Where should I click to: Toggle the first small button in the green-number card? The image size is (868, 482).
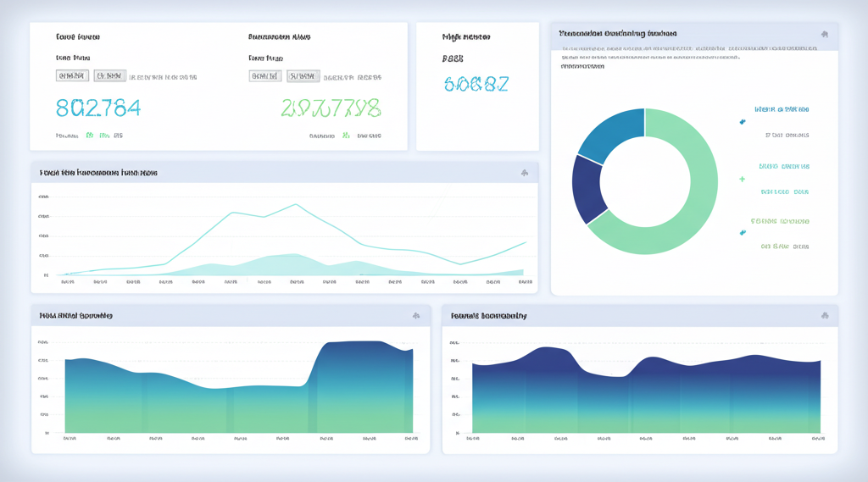265,76
